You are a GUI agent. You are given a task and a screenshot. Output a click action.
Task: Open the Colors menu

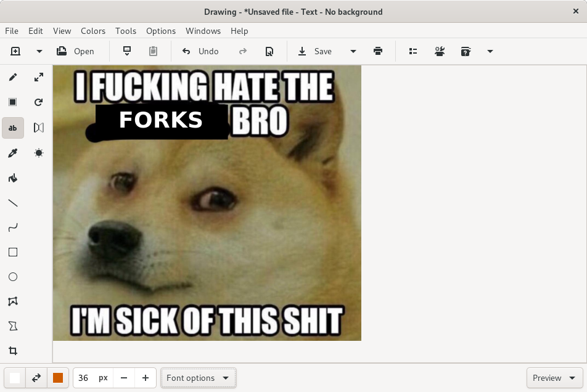pyautogui.click(x=93, y=31)
